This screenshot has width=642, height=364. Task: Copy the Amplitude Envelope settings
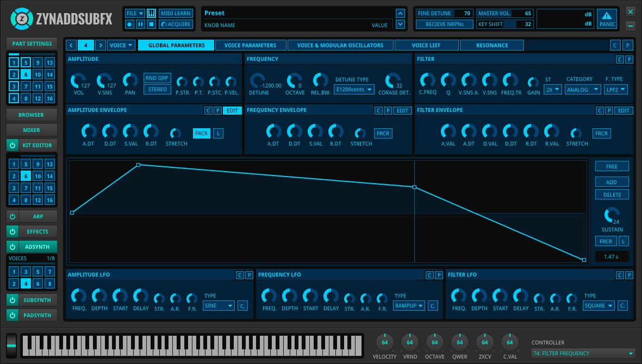pyautogui.click(x=208, y=110)
